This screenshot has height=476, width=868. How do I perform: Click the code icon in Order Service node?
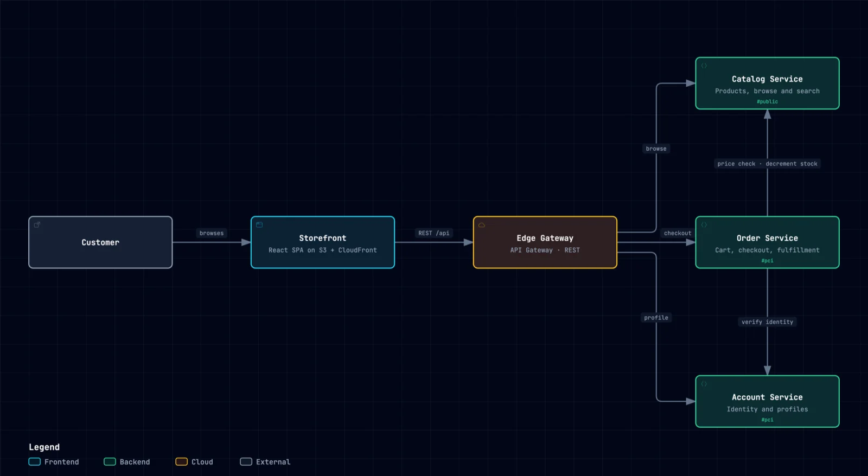click(x=704, y=224)
